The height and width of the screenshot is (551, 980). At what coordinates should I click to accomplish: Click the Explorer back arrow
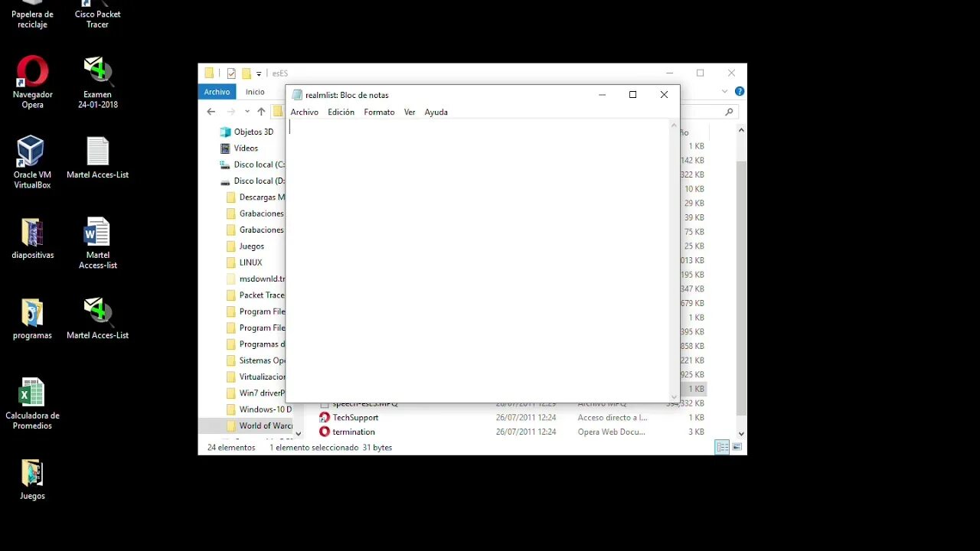211,112
